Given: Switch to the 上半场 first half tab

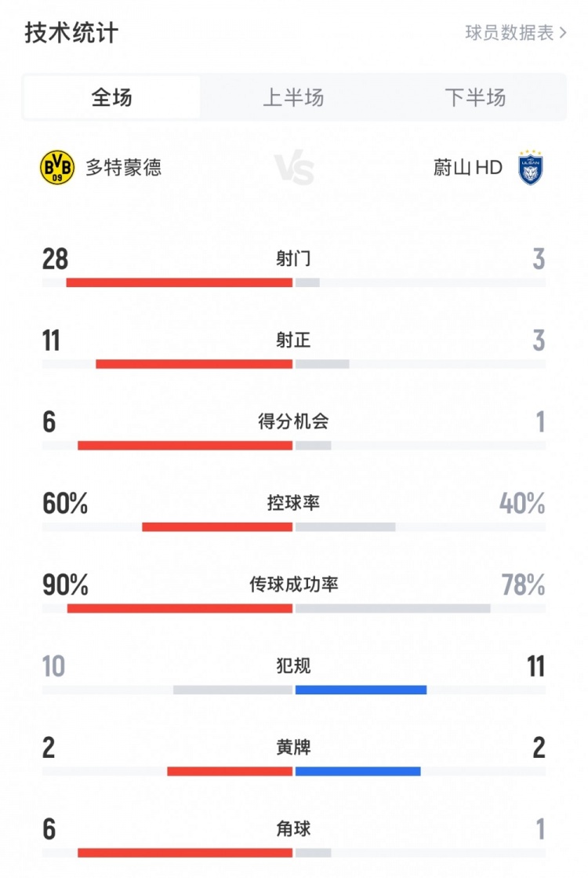Looking at the screenshot, I should coord(293,97).
